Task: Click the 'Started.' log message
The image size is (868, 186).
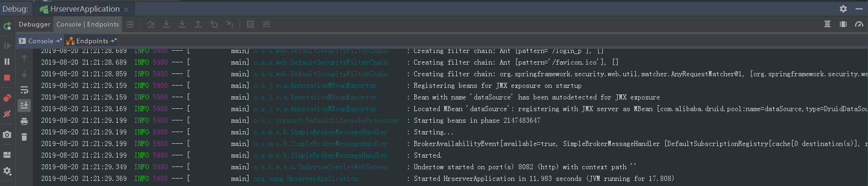Action: 427,155
